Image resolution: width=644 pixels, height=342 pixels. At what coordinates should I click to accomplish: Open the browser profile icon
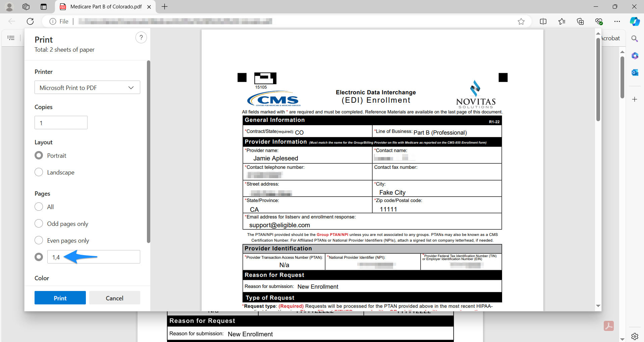[x=9, y=7]
